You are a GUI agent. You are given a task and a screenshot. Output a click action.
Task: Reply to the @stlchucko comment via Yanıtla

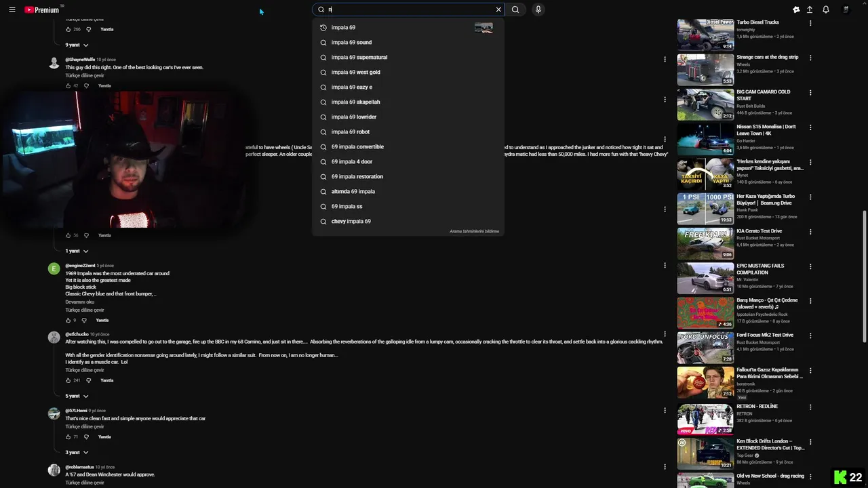click(x=106, y=380)
